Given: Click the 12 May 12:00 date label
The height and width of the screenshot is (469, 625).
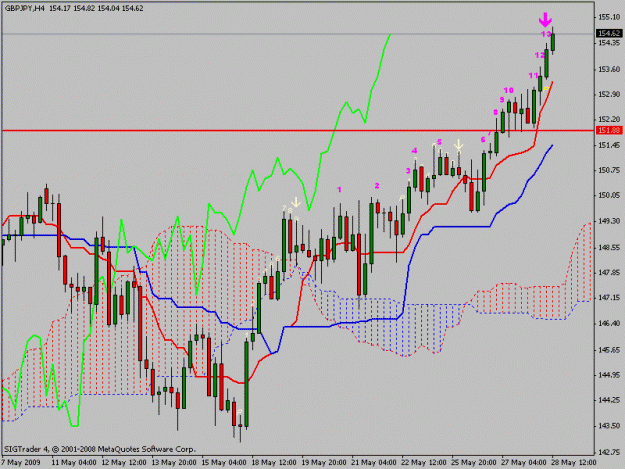Looking at the screenshot, I should [x=124, y=462].
